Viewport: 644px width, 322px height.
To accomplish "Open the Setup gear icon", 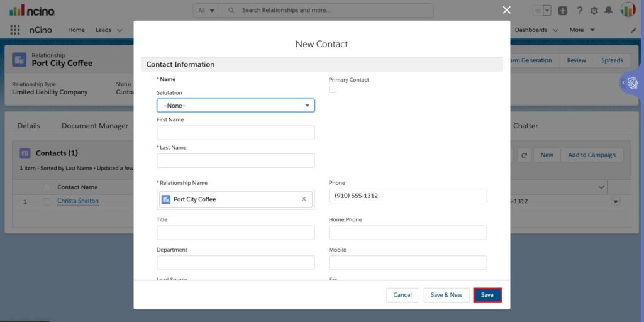I will [x=594, y=11].
